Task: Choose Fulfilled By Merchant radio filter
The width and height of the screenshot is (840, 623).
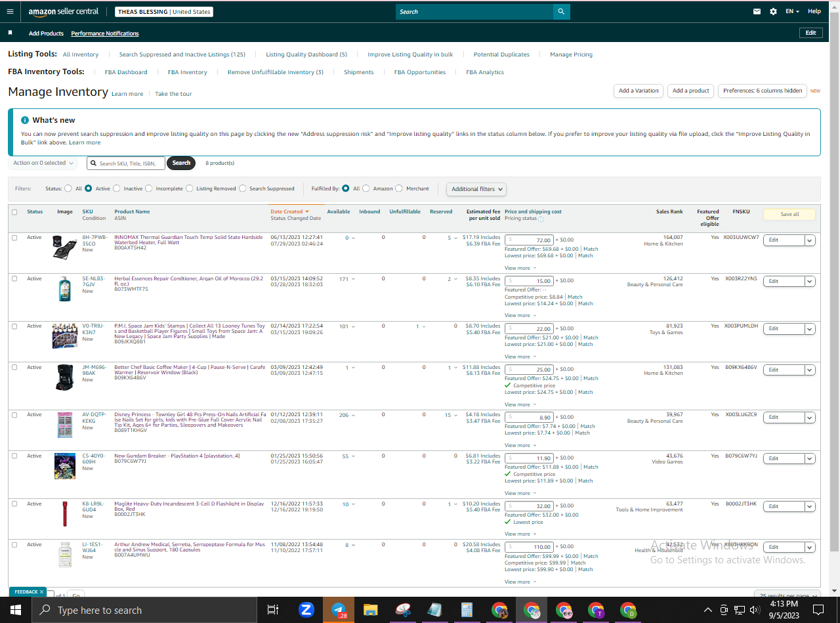Action: click(x=400, y=188)
